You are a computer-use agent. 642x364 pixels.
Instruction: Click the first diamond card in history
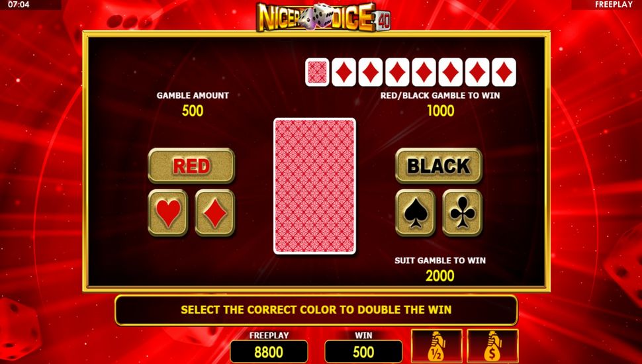tap(344, 72)
